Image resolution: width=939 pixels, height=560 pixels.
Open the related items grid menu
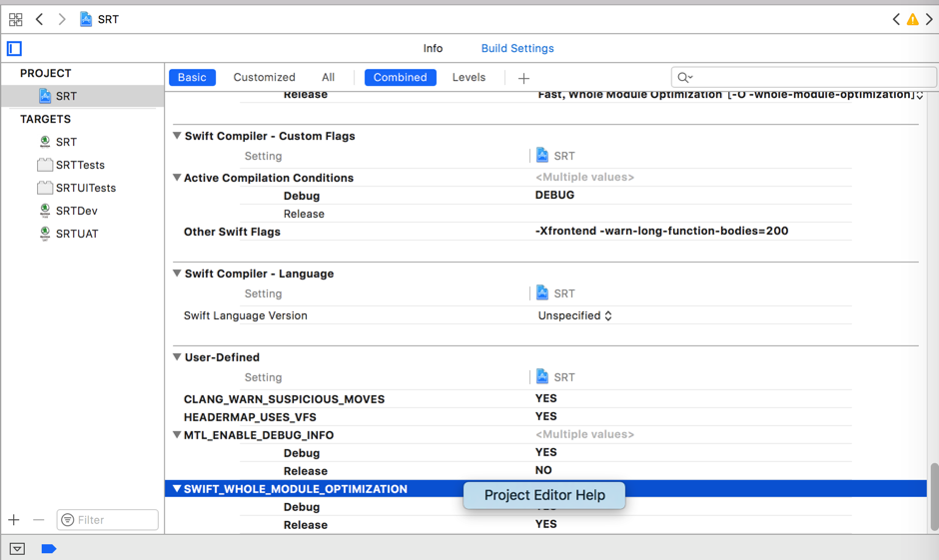pyautogui.click(x=16, y=19)
